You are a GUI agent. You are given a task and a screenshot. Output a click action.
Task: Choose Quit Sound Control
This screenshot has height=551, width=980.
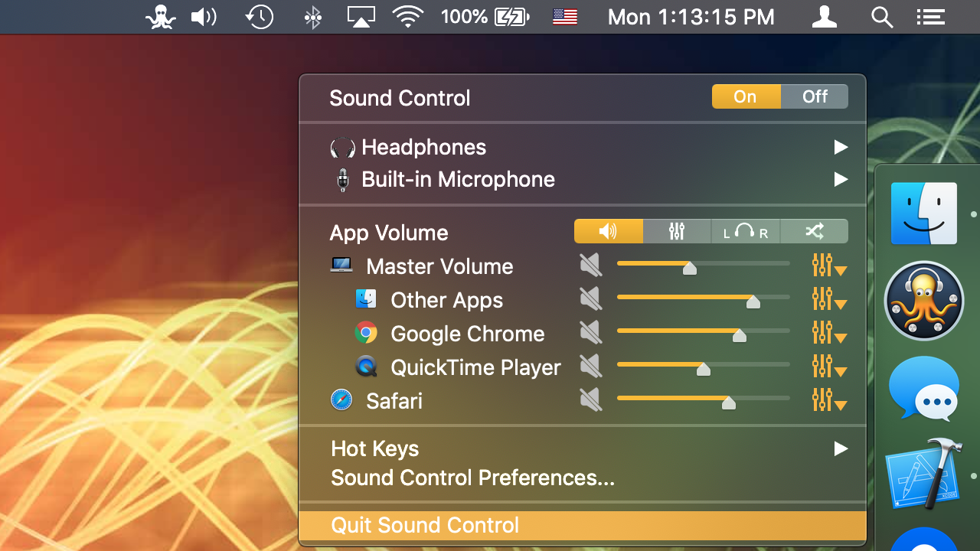point(425,525)
